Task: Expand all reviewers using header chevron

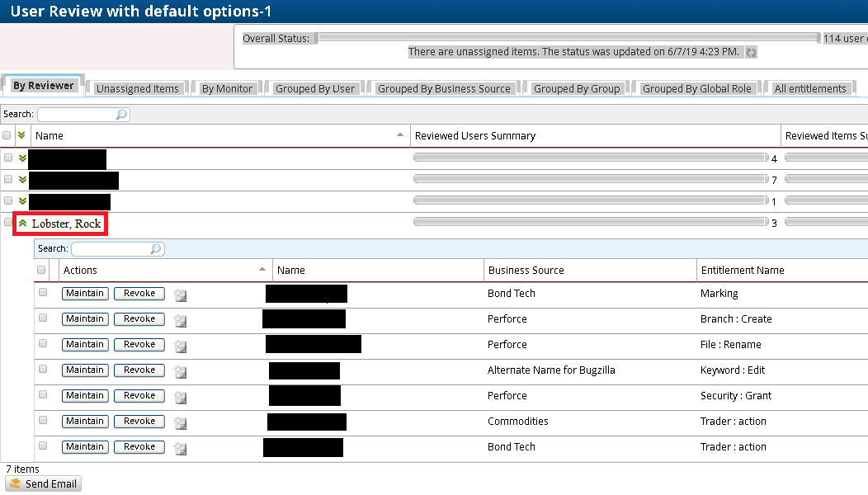Action: coord(22,135)
